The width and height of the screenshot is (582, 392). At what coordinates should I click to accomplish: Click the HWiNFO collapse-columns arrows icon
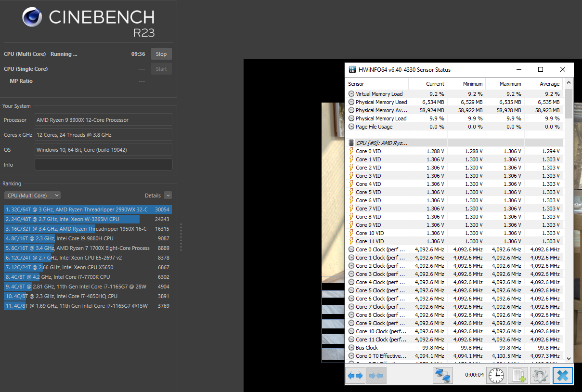pos(376,376)
